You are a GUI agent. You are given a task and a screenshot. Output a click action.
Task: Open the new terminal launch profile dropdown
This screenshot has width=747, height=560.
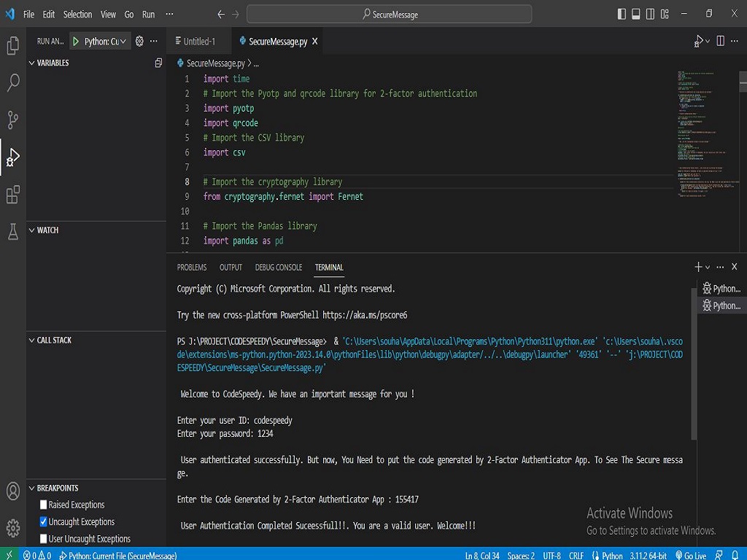pos(708,268)
